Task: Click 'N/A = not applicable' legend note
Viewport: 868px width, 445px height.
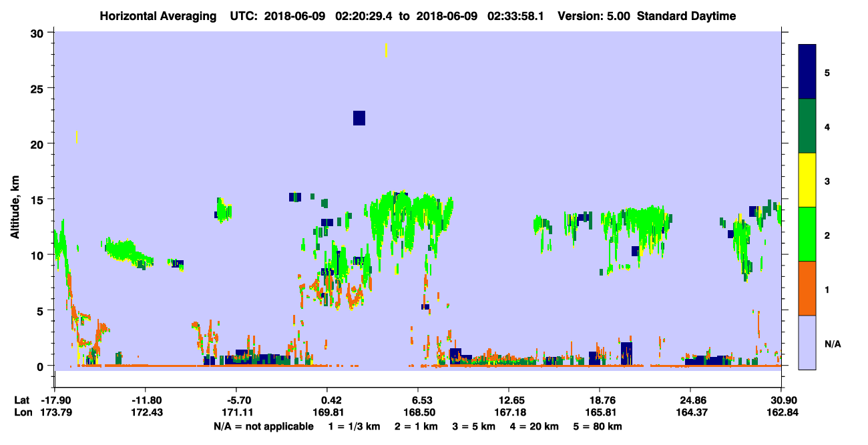Action: pos(263,426)
